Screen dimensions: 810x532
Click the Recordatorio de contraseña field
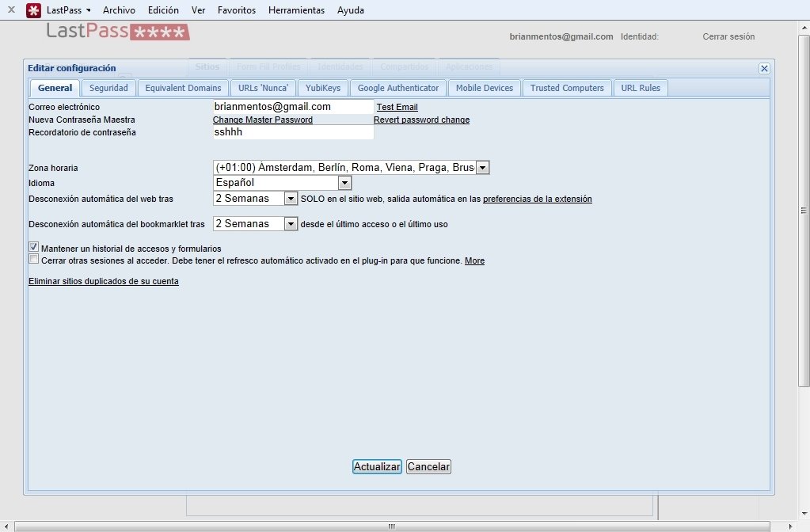293,131
